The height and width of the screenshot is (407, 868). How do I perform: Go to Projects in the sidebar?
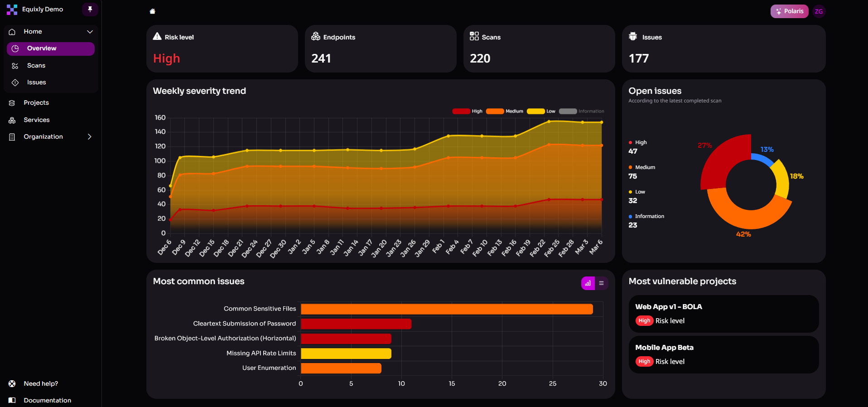coord(36,103)
